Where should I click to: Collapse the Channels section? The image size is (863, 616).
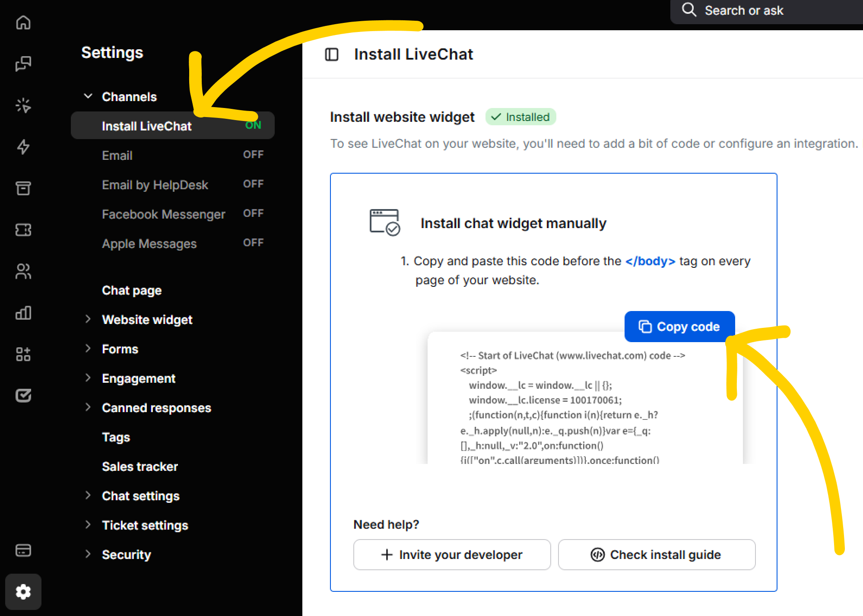pyautogui.click(x=88, y=96)
